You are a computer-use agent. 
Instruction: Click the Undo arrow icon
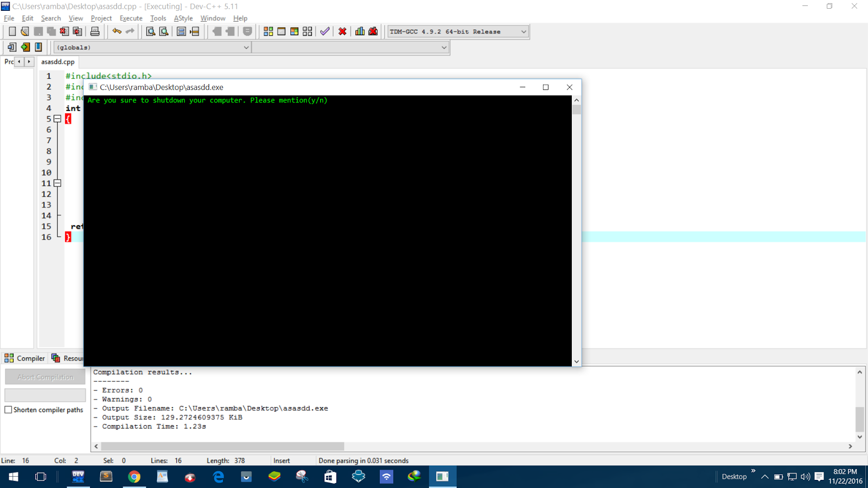click(x=116, y=31)
